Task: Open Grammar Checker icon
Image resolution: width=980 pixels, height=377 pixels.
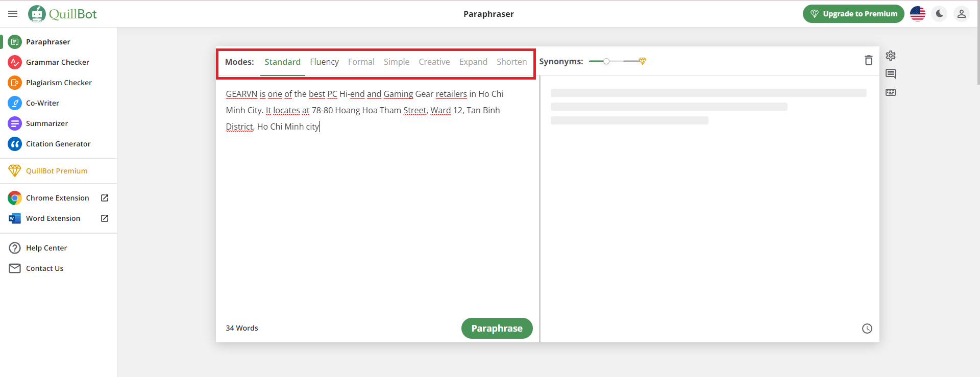Action: point(15,62)
